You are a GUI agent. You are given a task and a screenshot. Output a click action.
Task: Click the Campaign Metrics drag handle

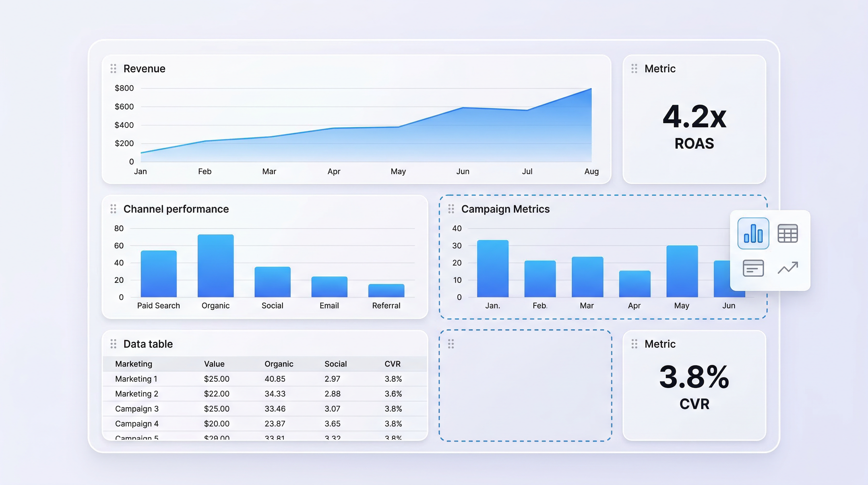click(451, 209)
